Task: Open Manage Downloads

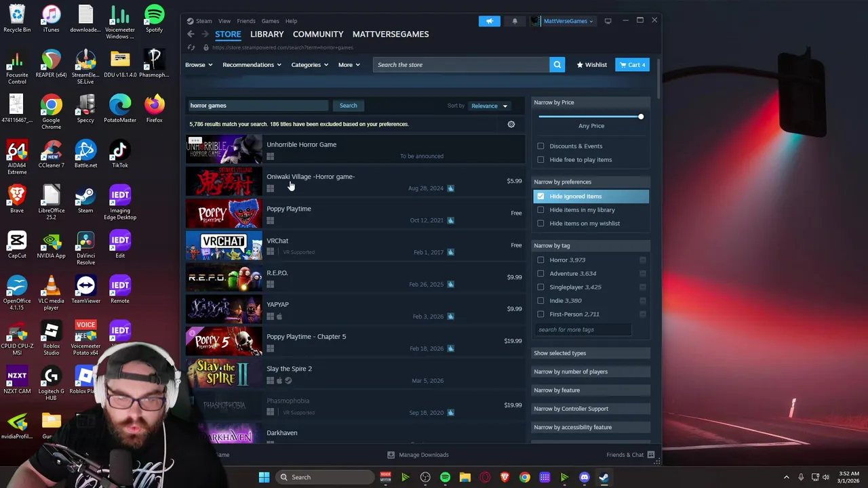Action: [x=418, y=455]
